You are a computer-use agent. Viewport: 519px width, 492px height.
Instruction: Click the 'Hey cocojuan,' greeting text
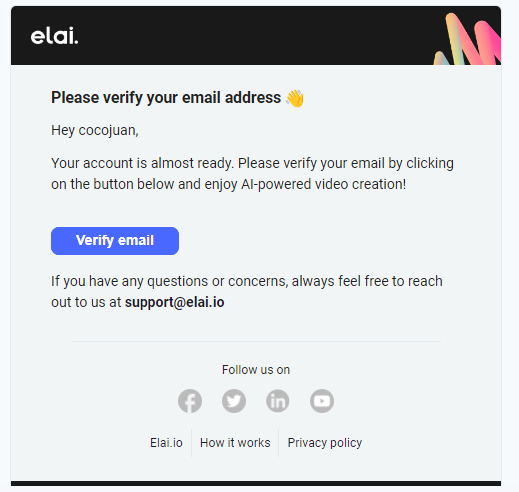[x=95, y=130]
